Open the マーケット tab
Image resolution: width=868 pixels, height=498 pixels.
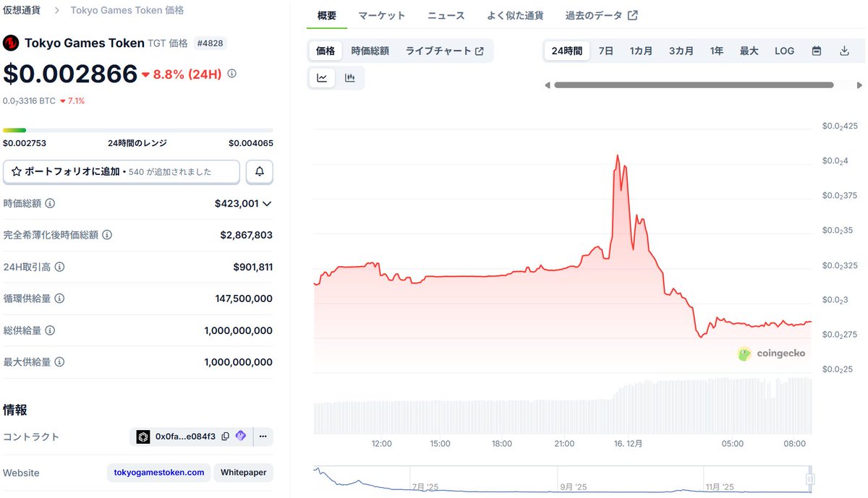pyautogui.click(x=382, y=14)
